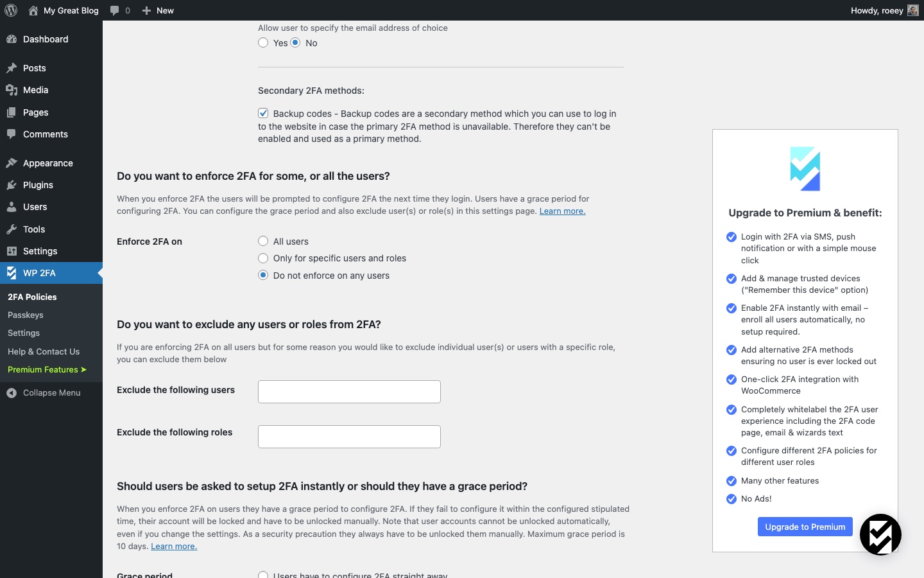Focus the 'Exclude the following users' field
The width and height of the screenshot is (924, 578).
pyautogui.click(x=349, y=392)
